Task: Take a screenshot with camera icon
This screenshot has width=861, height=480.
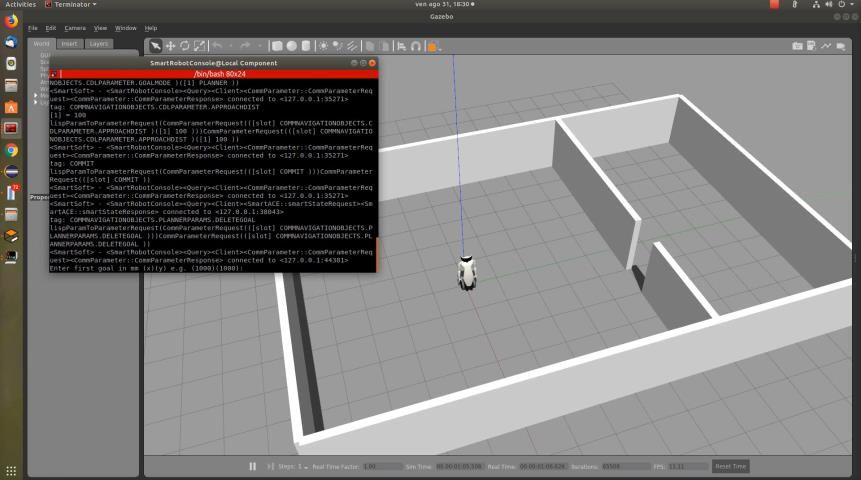Action: pyautogui.click(x=797, y=46)
